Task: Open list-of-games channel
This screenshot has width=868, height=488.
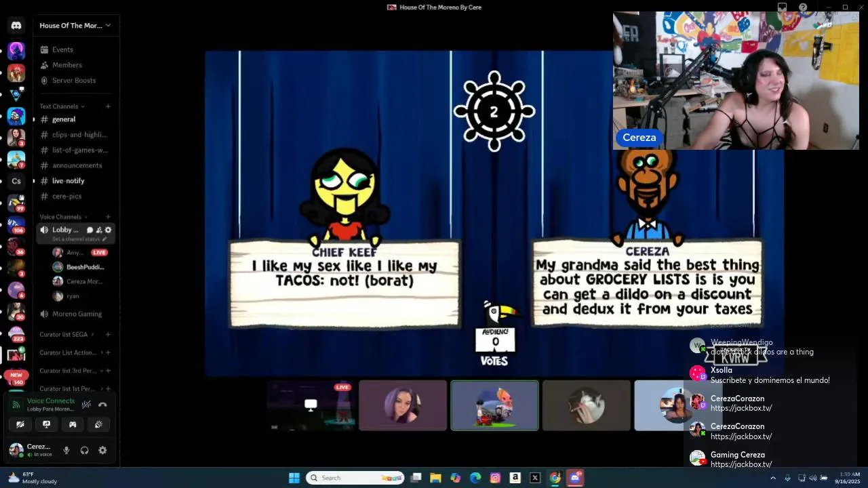Action: 75,150
